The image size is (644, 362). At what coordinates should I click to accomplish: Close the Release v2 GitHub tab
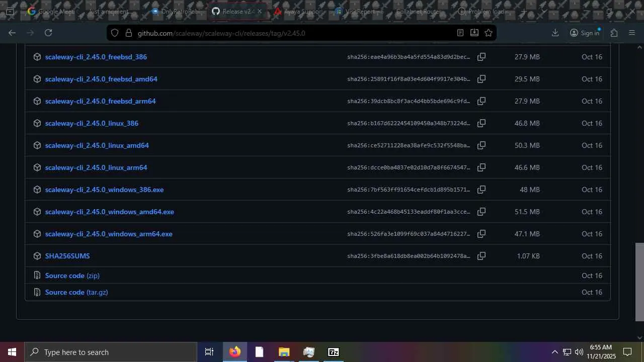[x=260, y=11]
